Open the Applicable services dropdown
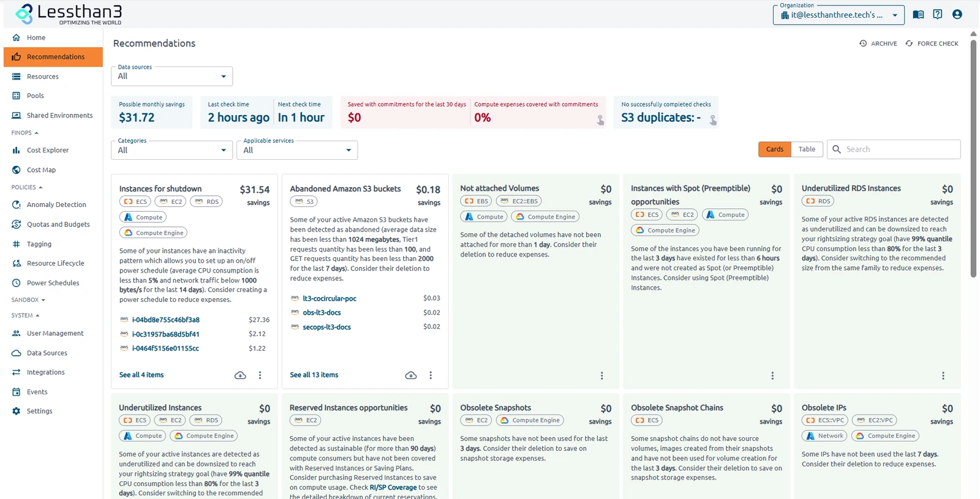980x499 pixels. (x=297, y=150)
